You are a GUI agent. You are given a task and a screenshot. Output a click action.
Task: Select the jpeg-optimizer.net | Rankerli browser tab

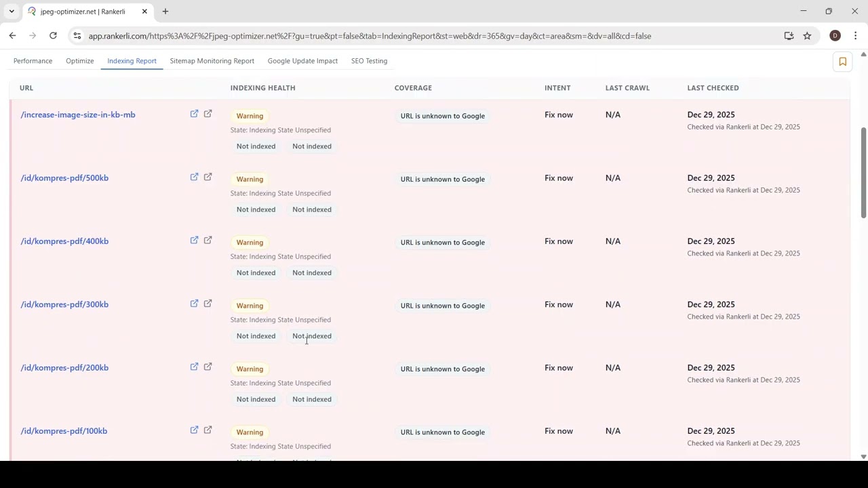pos(87,12)
